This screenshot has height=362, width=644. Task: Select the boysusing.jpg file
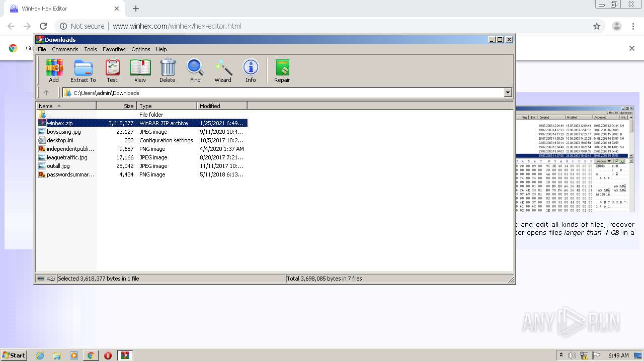(x=142, y=132)
